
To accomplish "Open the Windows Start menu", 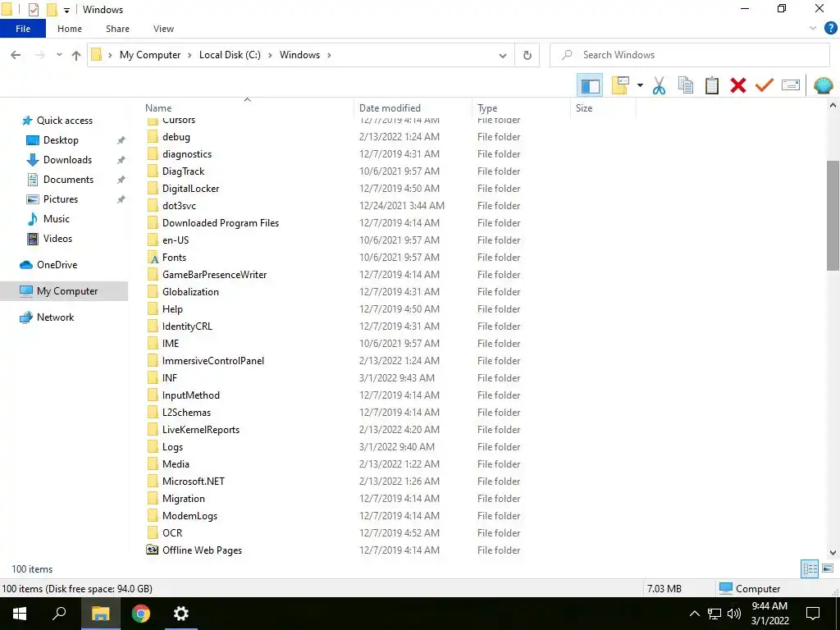I will point(20,614).
